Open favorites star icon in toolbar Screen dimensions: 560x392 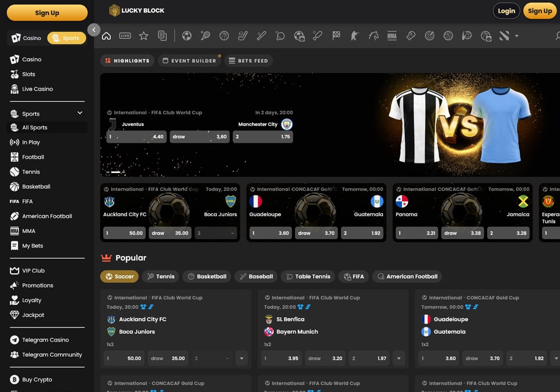(143, 36)
